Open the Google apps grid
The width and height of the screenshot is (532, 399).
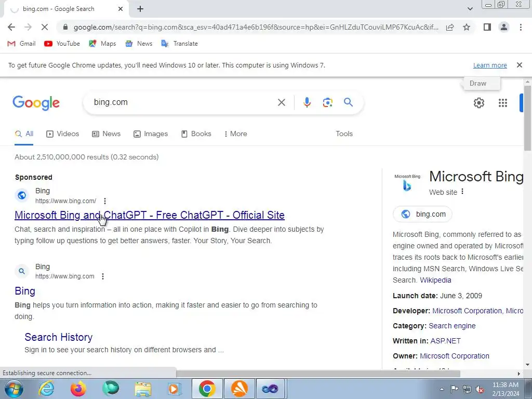coord(503,103)
